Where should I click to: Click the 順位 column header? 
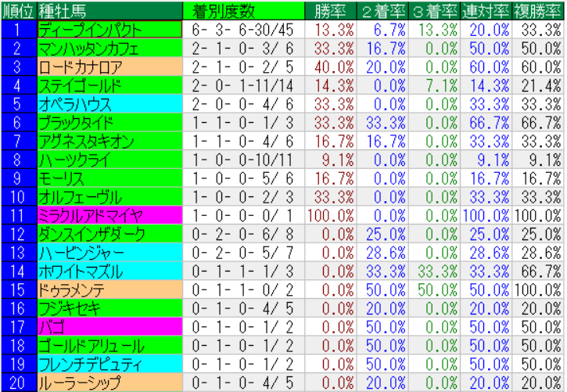coord(18,10)
